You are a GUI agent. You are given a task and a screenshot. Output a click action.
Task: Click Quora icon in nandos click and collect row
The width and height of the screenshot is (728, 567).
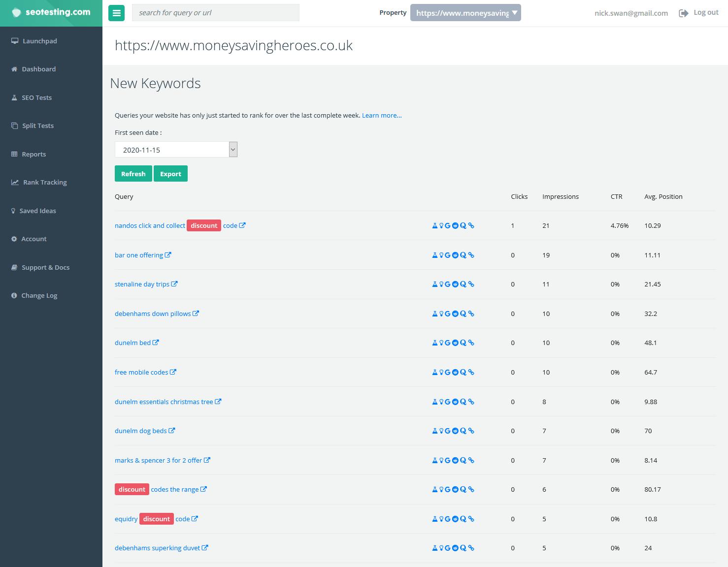(463, 225)
